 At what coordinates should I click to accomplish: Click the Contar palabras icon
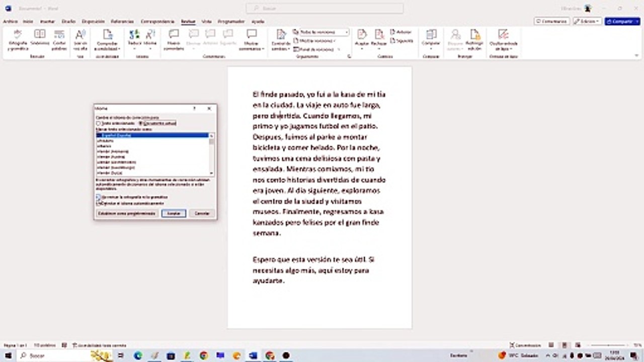59,39
